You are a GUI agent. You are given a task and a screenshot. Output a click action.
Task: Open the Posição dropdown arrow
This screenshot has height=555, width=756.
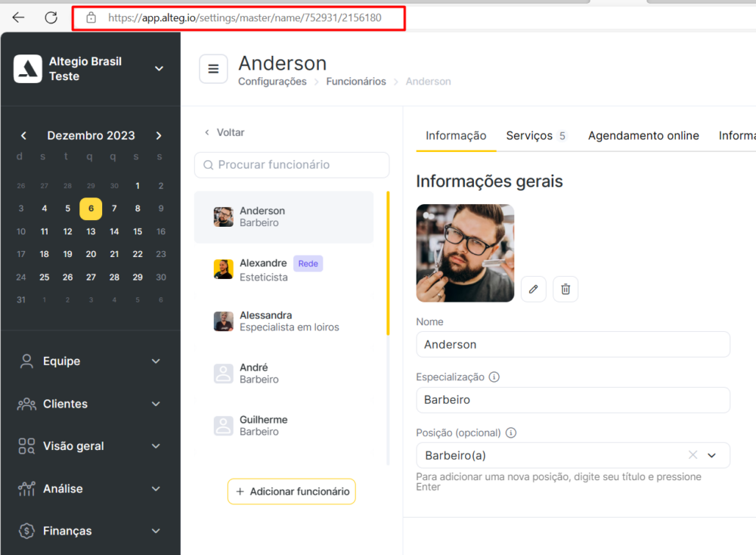[711, 455]
